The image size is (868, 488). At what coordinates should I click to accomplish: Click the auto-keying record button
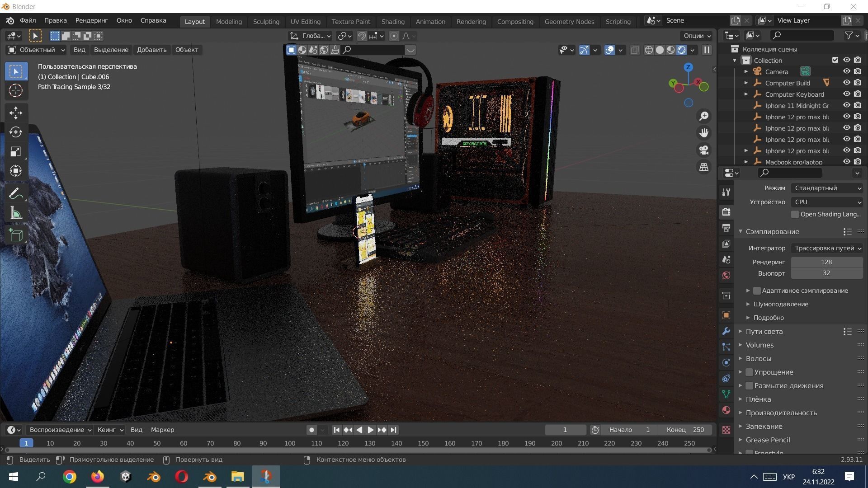[x=311, y=430]
